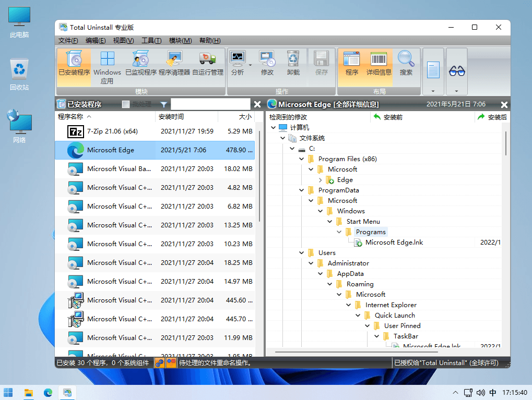Open the 视图(V) menu
Screen dimensions: 532x400
pyautogui.click(x=124, y=41)
